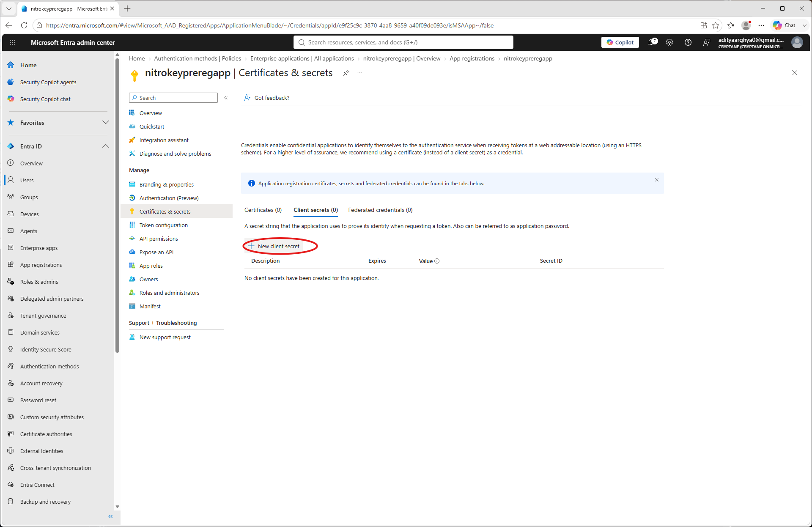812x527 pixels.
Task: Open the blade's more options ellipsis
Action: pyautogui.click(x=360, y=73)
